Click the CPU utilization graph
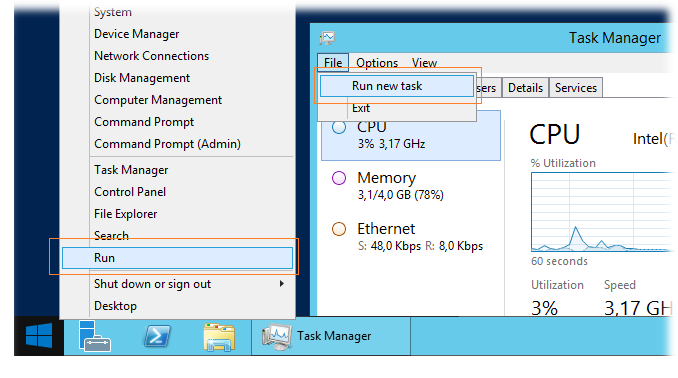678x378 pixels. (x=601, y=212)
